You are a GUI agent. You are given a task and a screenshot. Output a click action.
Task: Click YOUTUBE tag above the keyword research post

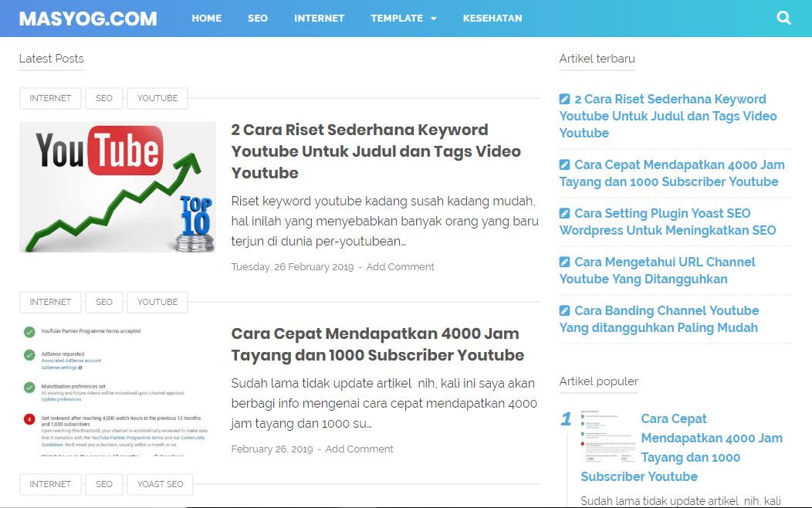pos(157,98)
